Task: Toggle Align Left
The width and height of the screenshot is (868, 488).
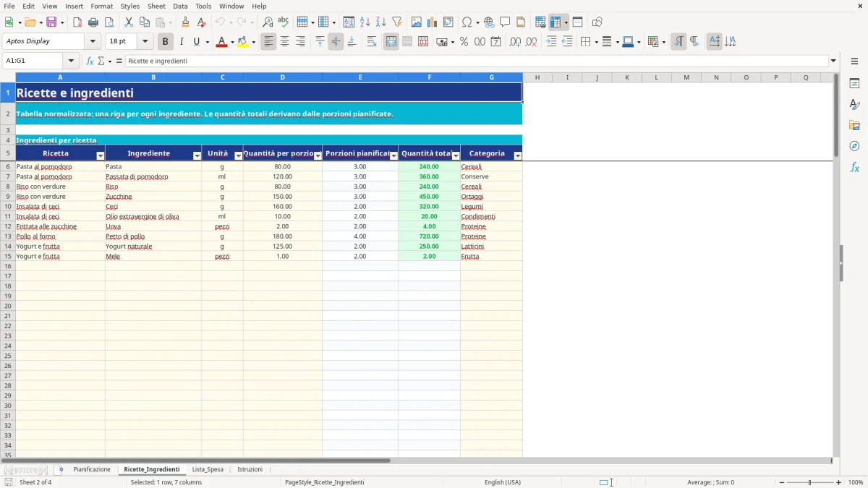Action: coord(269,42)
